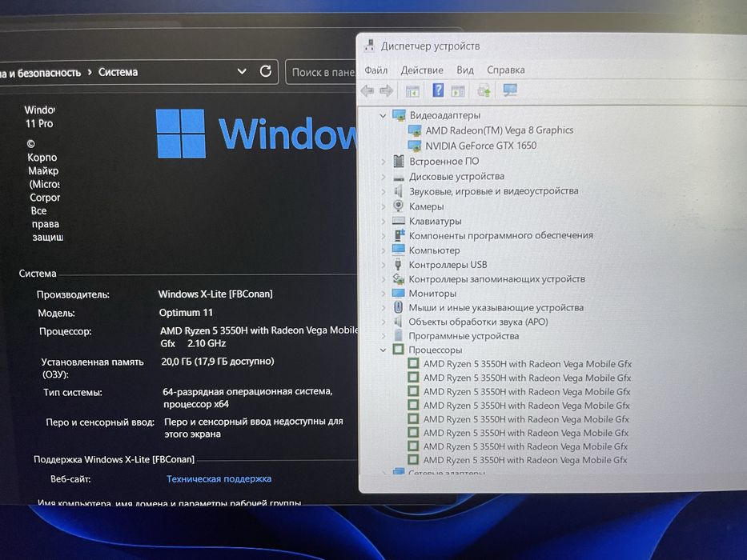Image resolution: width=747 pixels, height=560 pixels.
Task: Click the Компьютер monitor icon
Action: click(x=398, y=250)
